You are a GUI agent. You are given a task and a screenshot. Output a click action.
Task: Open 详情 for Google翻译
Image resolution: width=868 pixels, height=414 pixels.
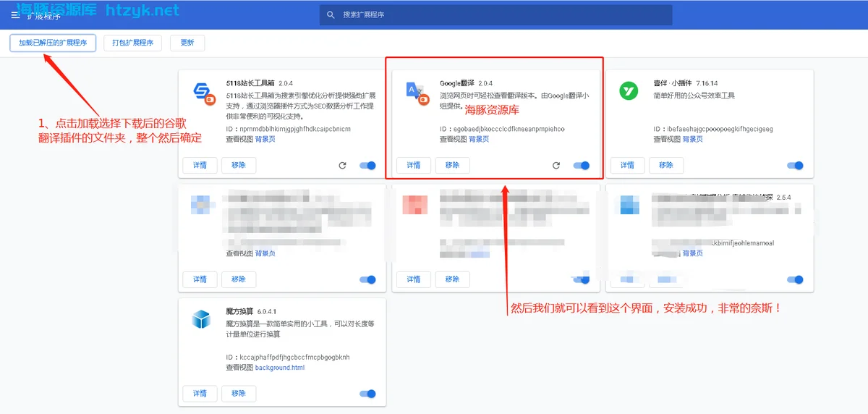[x=414, y=165]
